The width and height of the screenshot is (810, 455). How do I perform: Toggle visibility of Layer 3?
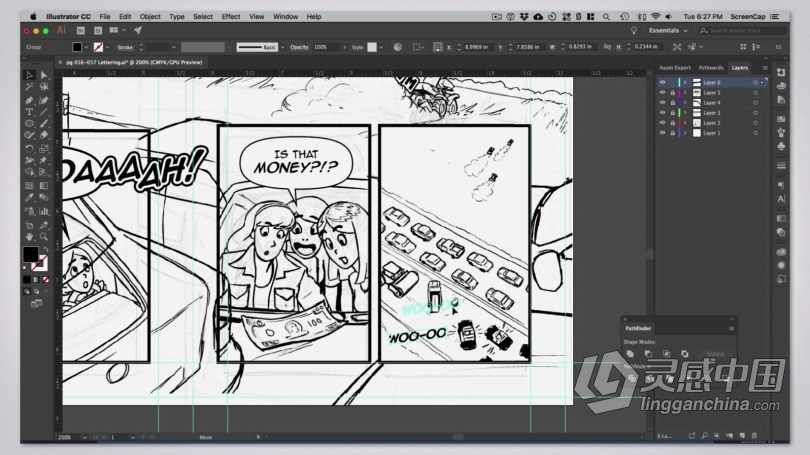coord(662,113)
